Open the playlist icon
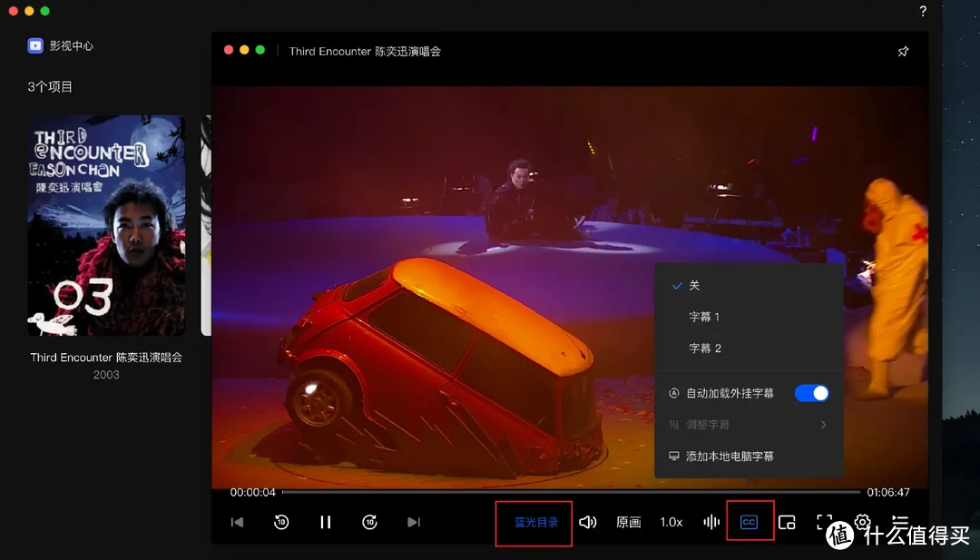Viewport: 980px width, 560px height. tap(900, 522)
